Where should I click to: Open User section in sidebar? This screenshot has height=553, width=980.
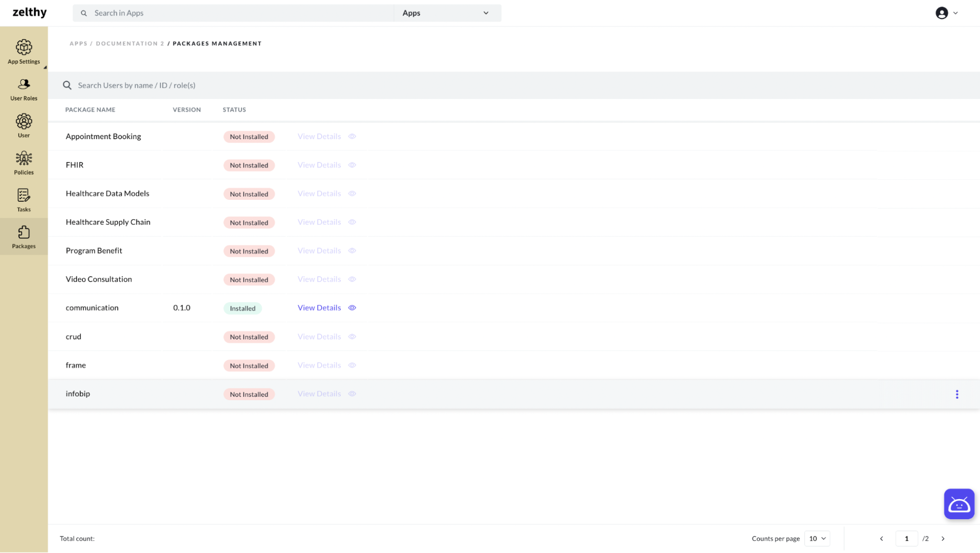(24, 126)
